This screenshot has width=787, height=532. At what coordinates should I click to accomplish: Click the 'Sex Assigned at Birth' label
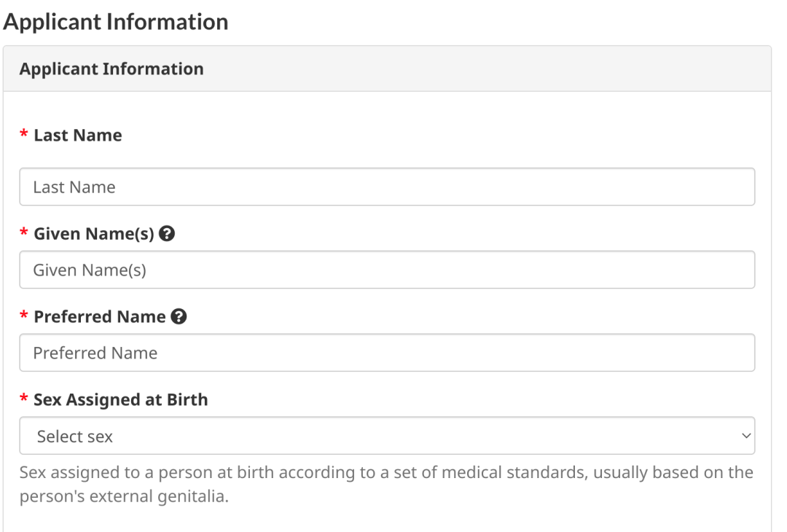pyautogui.click(x=121, y=400)
